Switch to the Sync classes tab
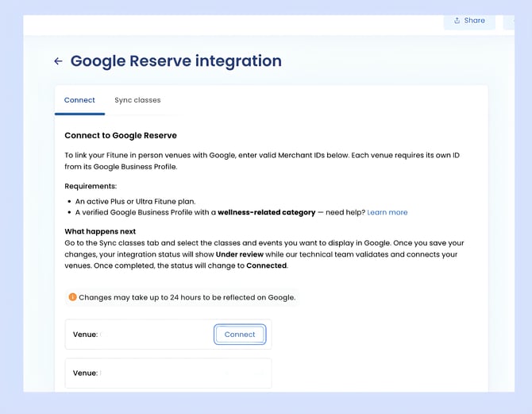The image size is (532, 414). pyautogui.click(x=137, y=100)
